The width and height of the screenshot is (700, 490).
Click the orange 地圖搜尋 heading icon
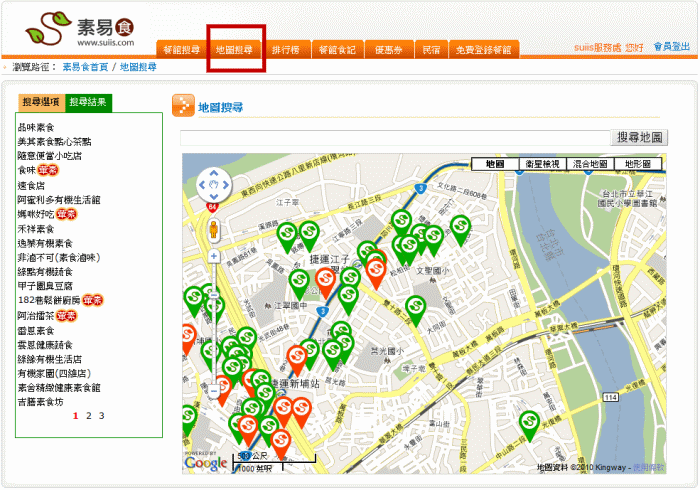coord(183,106)
